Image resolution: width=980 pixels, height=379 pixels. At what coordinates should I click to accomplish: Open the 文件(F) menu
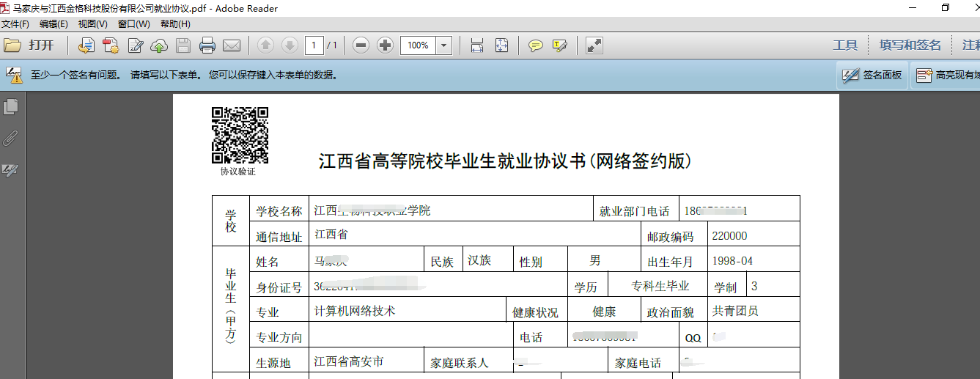15,24
